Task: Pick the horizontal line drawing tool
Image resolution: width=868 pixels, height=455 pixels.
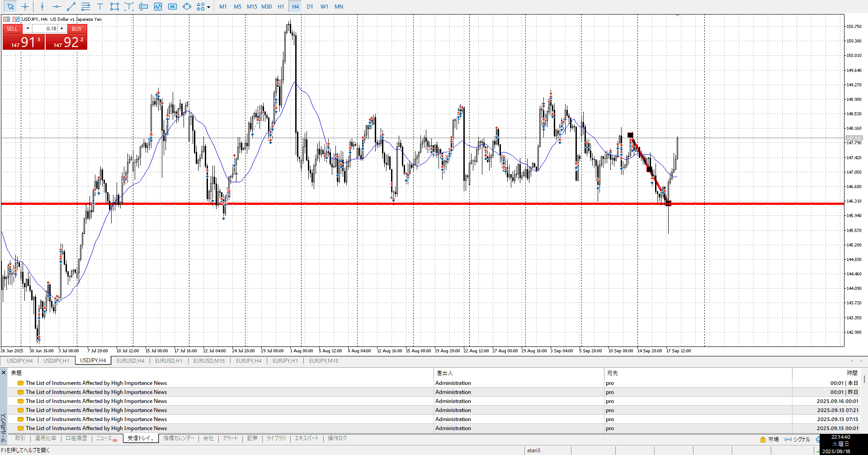Action: coord(57,7)
